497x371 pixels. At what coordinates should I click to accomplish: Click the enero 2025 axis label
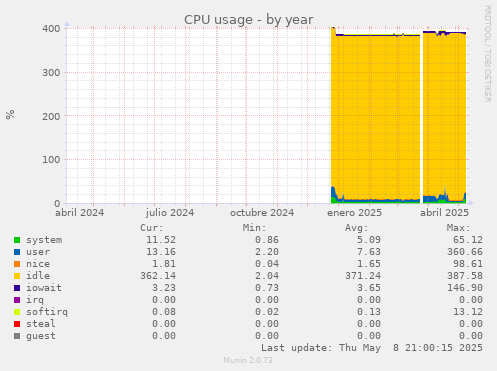354,213
